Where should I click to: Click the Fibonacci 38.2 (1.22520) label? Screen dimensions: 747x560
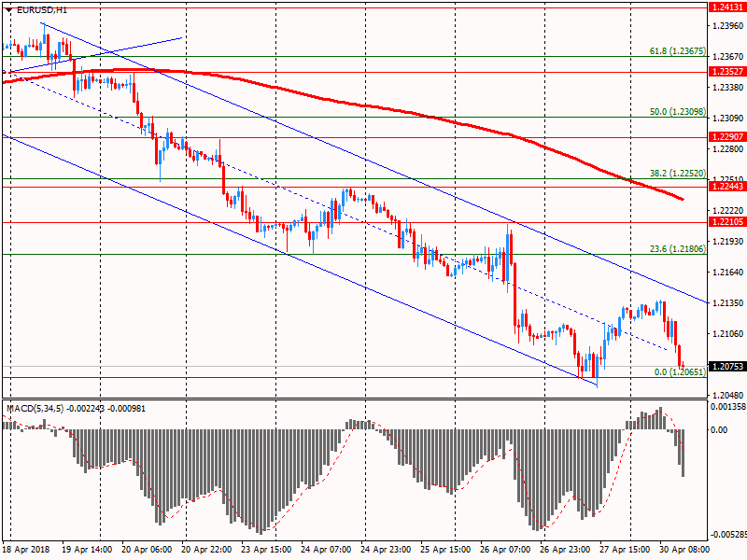pos(678,174)
